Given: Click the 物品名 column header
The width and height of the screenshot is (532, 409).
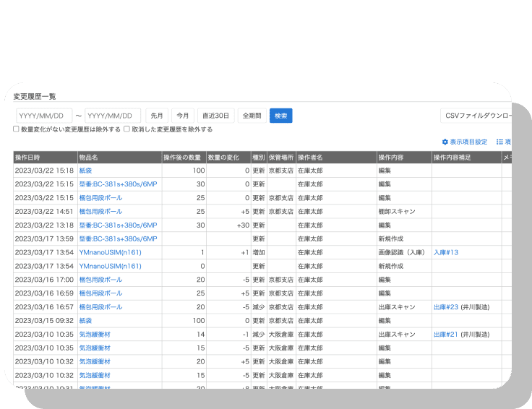Looking at the screenshot, I should coord(89,157).
